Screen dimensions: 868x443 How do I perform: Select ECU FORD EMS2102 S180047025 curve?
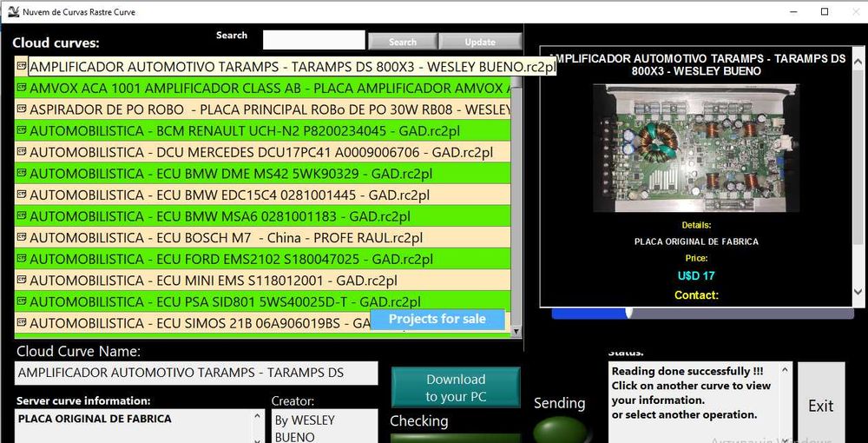point(262,259)
